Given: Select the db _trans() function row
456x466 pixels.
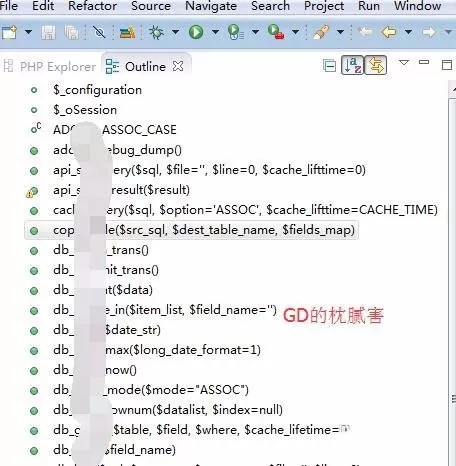Looking at the screenshot, I should tap(101, 250).
